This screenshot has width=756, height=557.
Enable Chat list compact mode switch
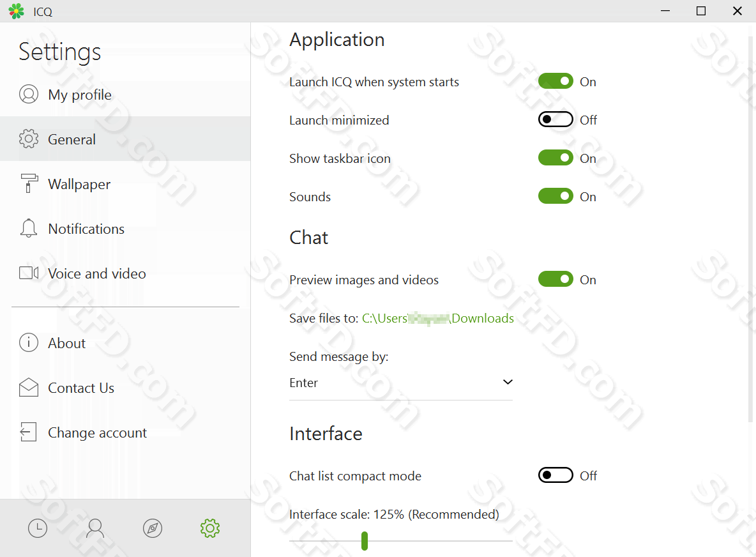pos(556,475)
